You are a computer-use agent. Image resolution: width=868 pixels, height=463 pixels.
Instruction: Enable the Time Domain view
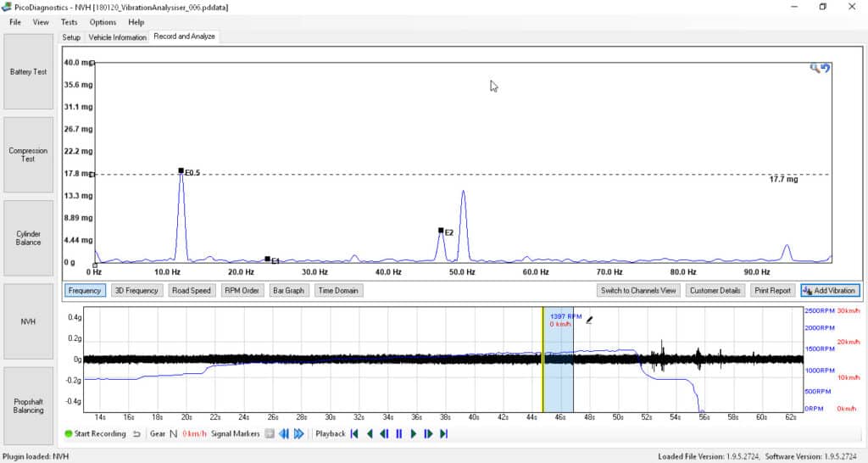(x=338, y=291)
